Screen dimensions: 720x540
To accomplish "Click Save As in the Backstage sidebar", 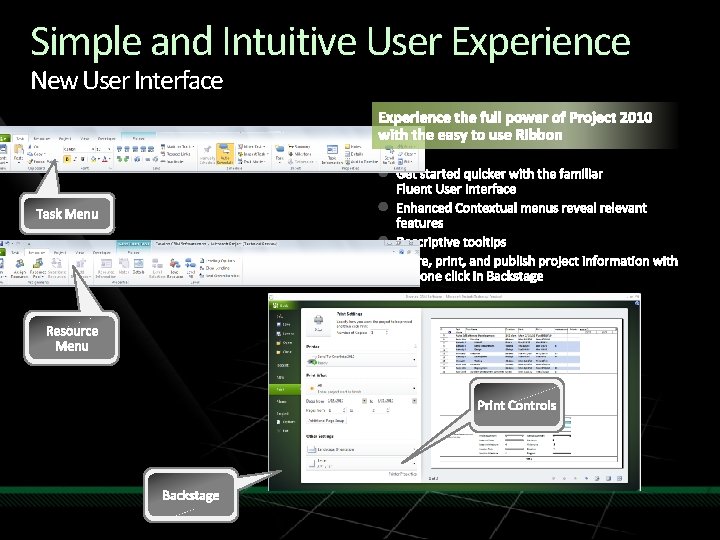I will tap(285, 334).
